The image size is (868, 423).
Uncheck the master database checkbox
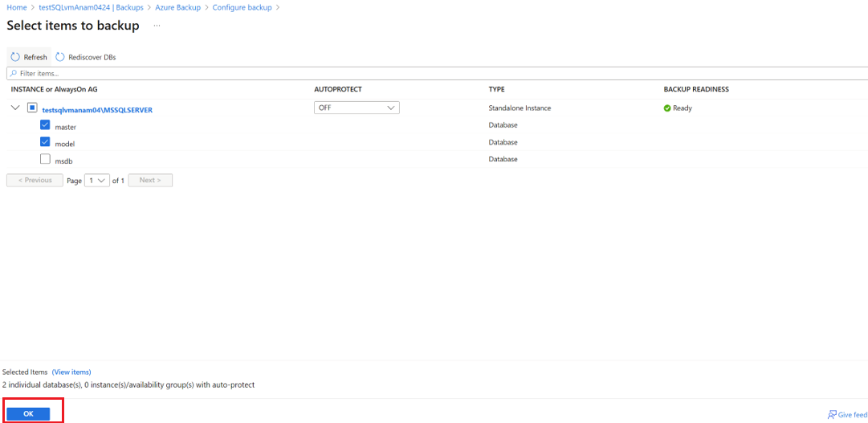point(46,125)
